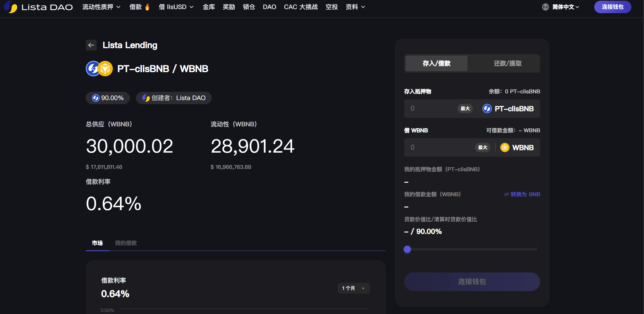Click the WBNB token icon in pair header
Viewport: 644px width, 314px height.
click(105, 69)
